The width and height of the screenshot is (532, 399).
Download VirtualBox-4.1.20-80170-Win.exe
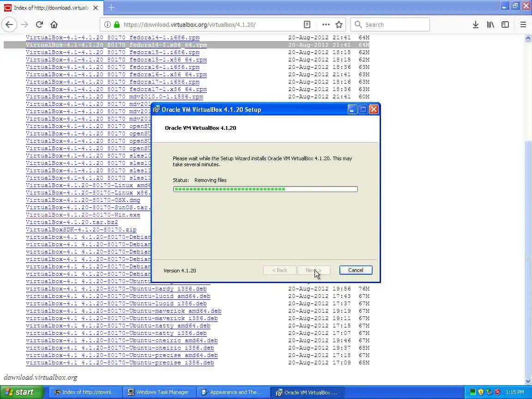83,215
